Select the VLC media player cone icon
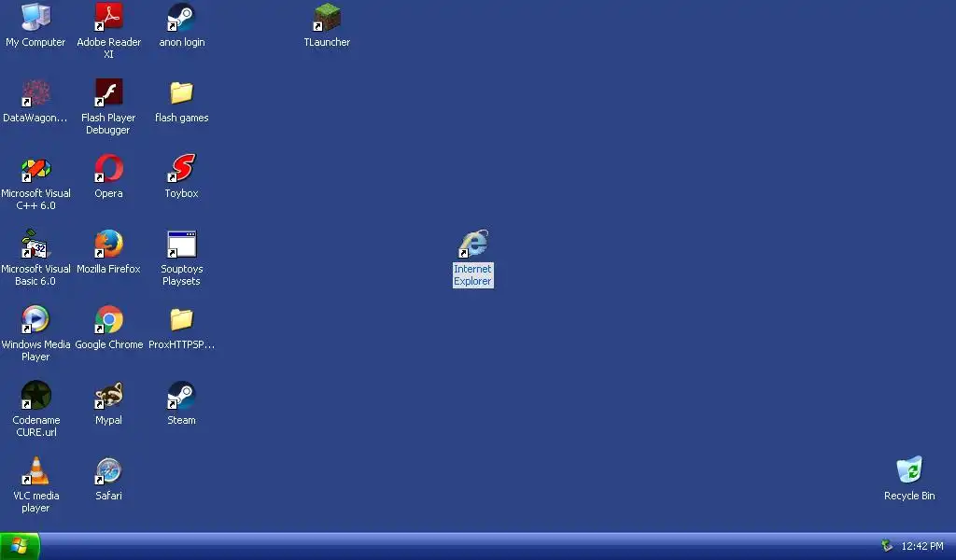This screenshot has width=956, height=560. (x=35, y=470)
